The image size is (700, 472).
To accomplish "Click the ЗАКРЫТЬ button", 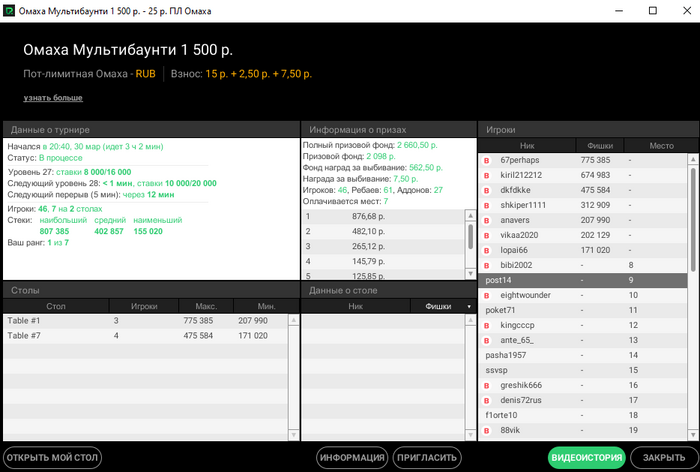I will [x=664, y=458].
